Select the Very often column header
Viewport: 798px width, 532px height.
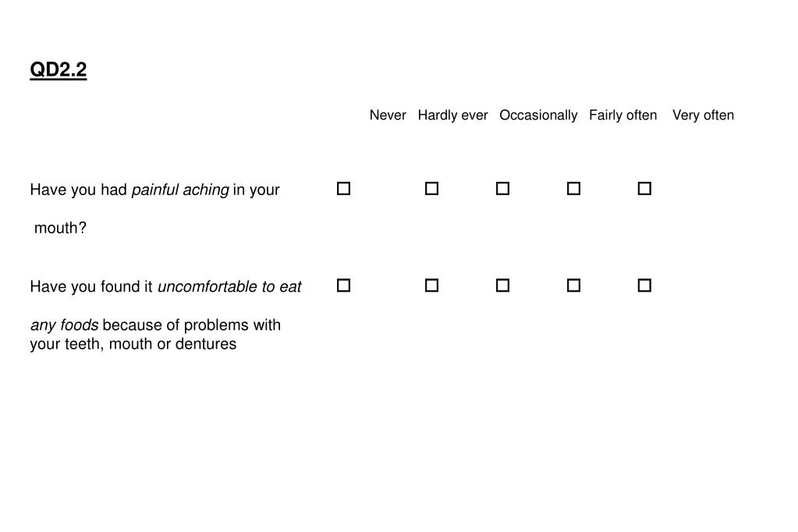[704, 115]
